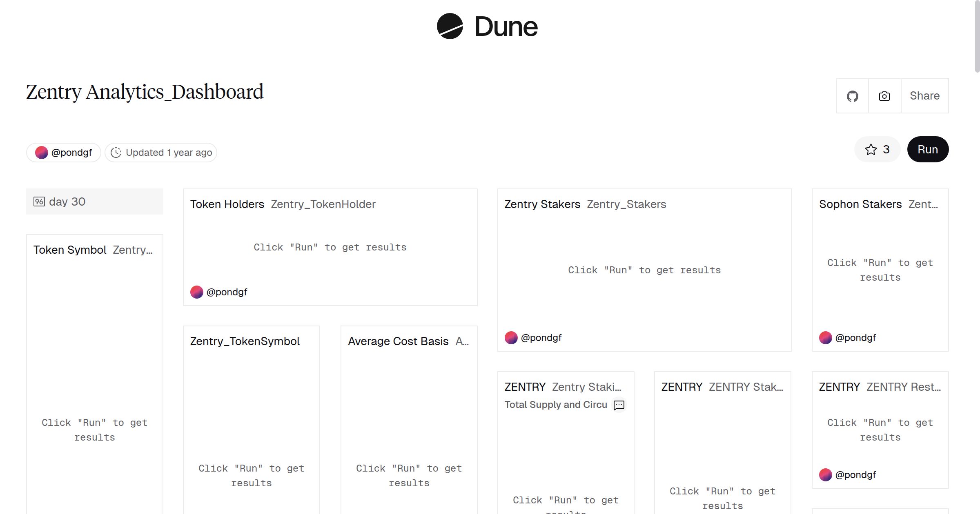The image size is (980, 514).
Task: Open the Token Holders query title
Action: (227, 204)
